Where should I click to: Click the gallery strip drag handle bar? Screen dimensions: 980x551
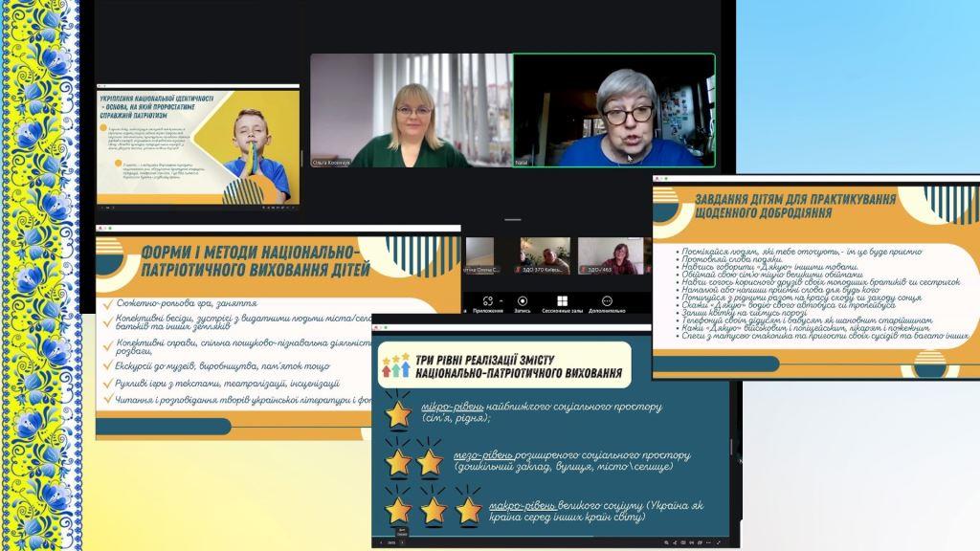pyautogui.click(x=513, y=219)
